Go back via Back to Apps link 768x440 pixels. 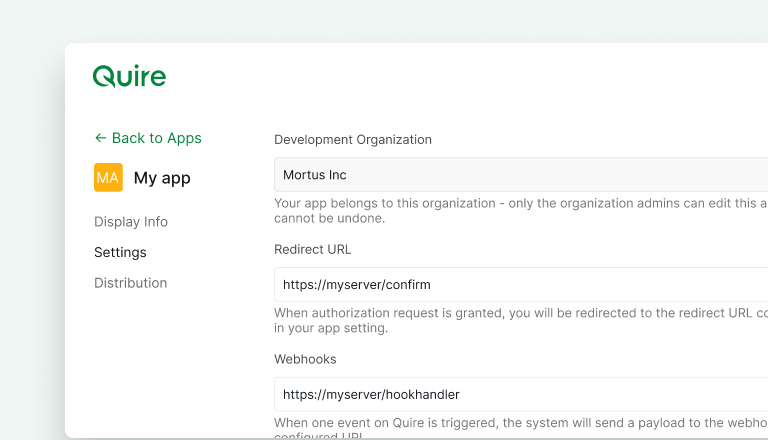(x=156, y=138)
